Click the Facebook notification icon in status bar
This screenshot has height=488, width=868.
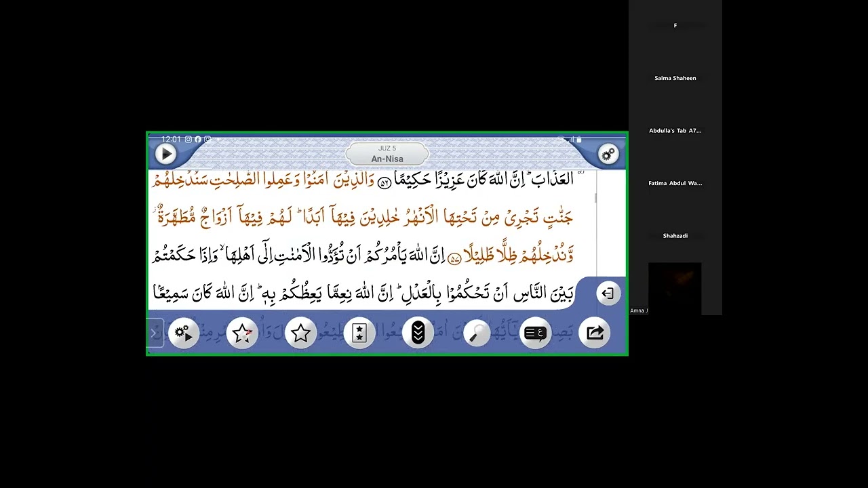(x=198, y=139)
